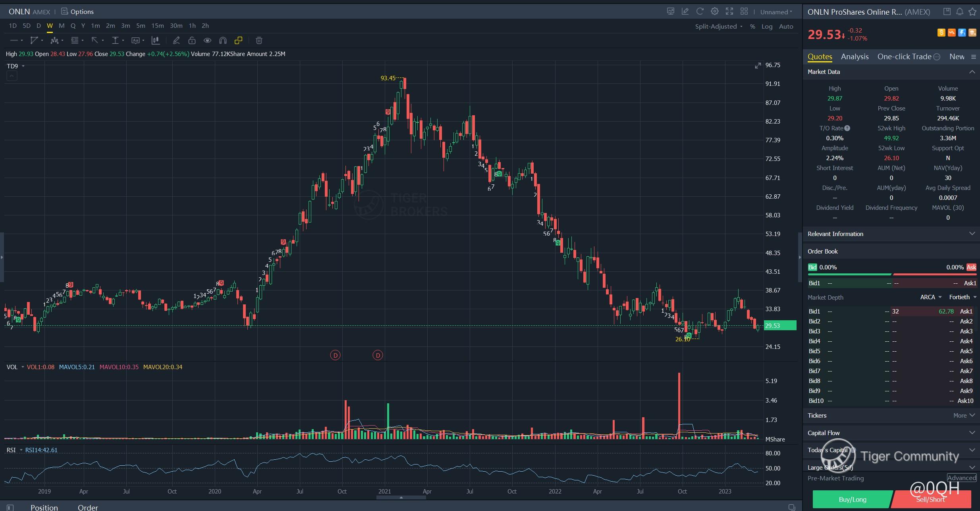
Task: Toggle the Log scale option
Action: (766, 26)
